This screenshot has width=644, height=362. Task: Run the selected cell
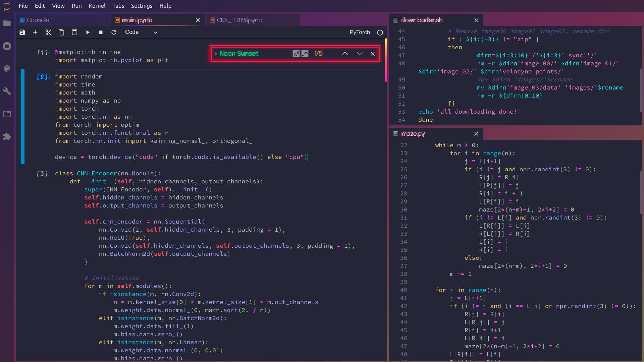[88, 32]
